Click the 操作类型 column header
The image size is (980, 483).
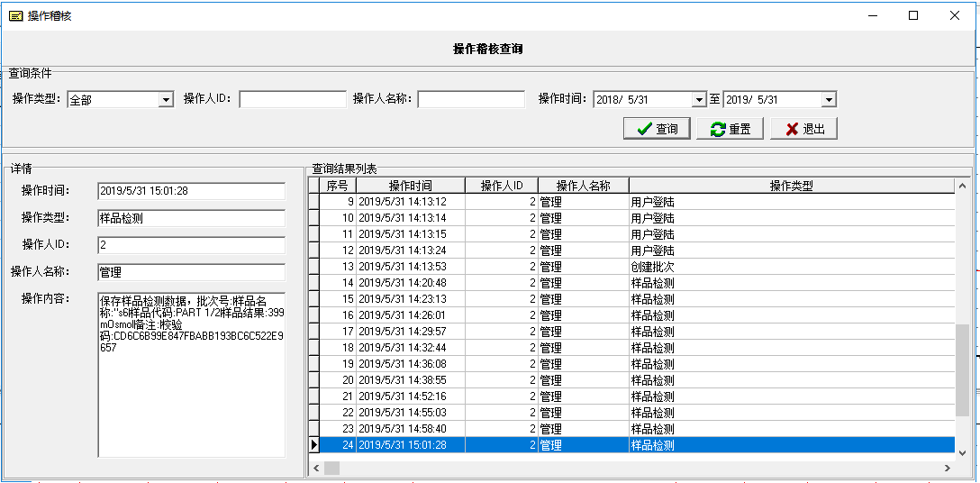click(x=791, y=186)
